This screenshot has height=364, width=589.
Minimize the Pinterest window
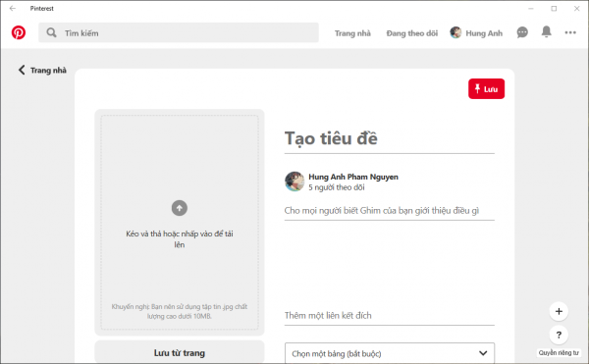pyautogui.click(x=531, y=8)
